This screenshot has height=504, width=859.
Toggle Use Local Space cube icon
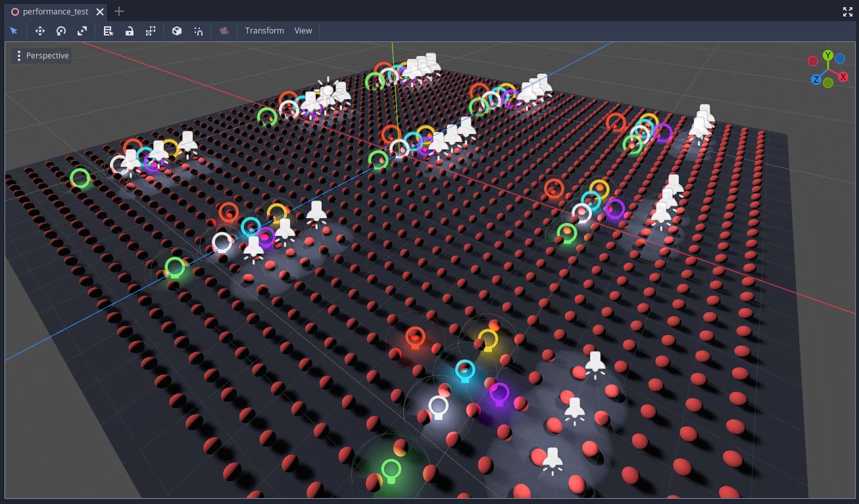(x=177, y=31)
